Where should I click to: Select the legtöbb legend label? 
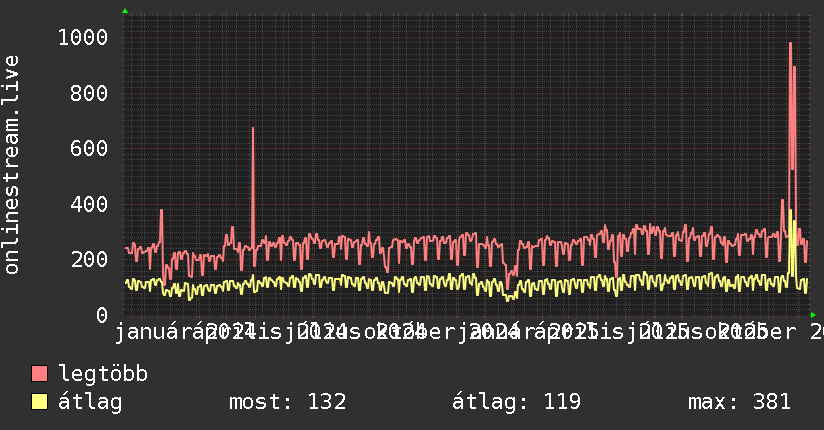point(103,374)
